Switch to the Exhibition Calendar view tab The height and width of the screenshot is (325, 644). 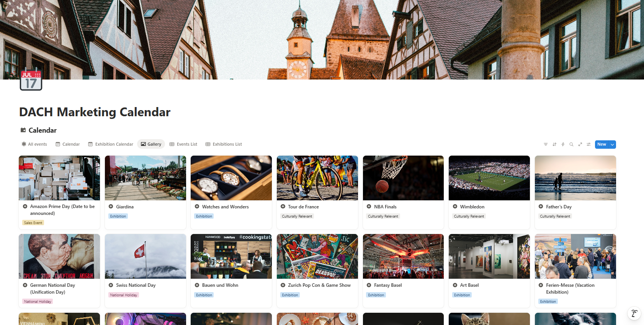110,144
